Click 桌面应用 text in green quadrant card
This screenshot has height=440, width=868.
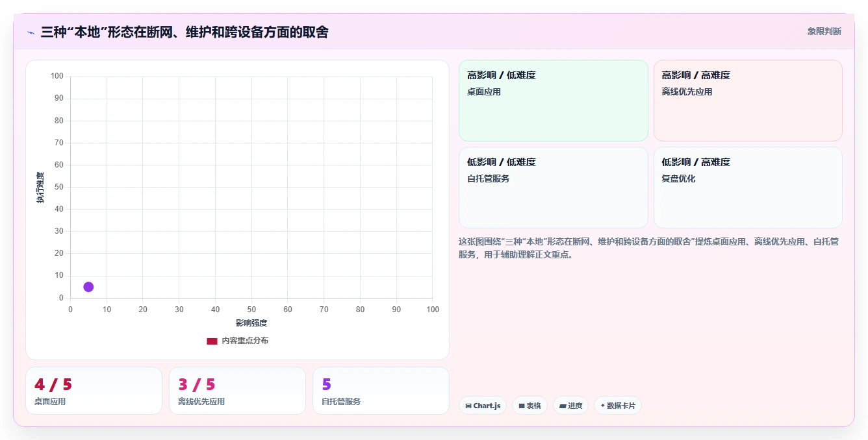point(483,92)
